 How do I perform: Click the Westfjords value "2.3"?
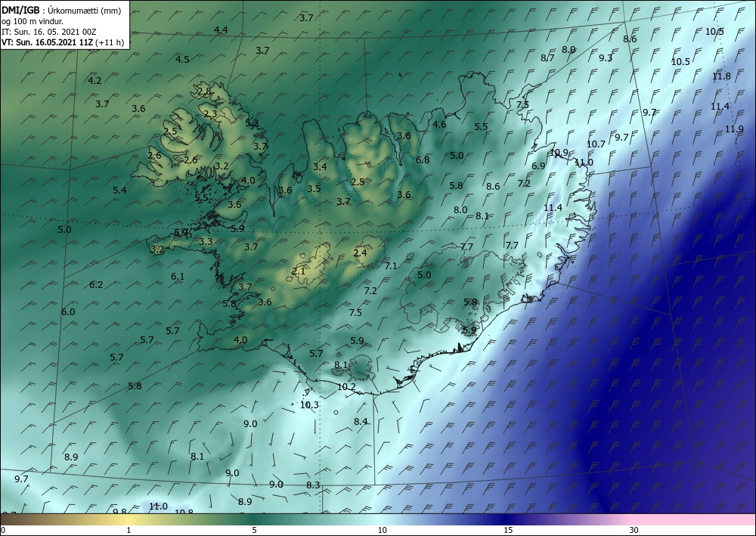click(210, 113)
